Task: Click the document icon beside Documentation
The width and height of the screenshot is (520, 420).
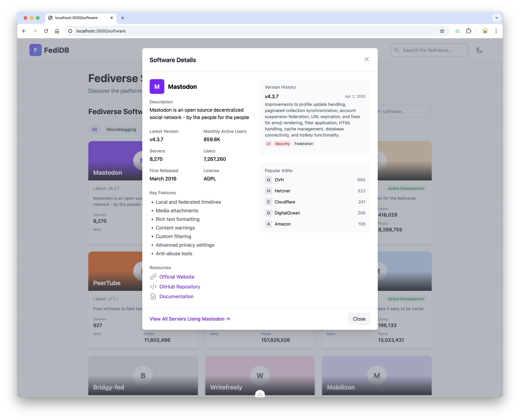Action: (153, 296)
